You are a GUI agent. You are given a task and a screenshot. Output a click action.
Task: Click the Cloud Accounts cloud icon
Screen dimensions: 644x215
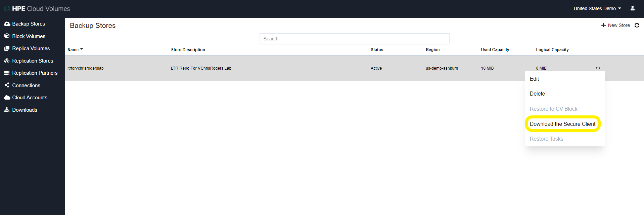point(7,98)
